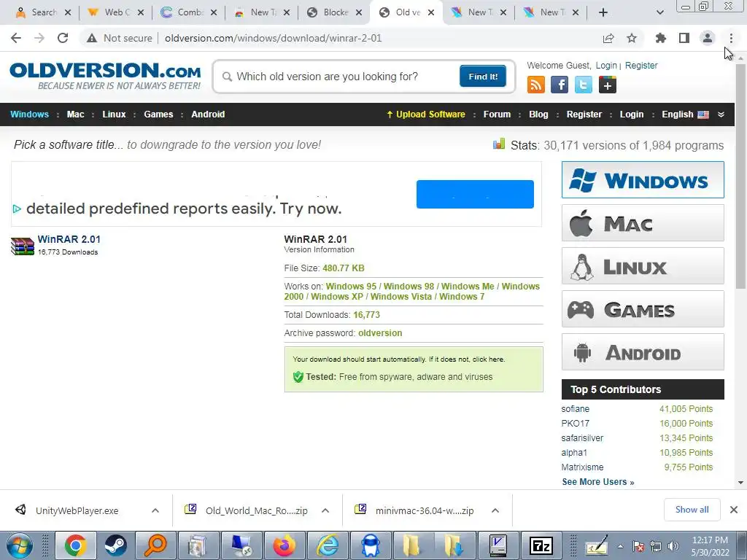Open Steam from the taskbar
Image resolution: width=747 pixels, height=560 pixels.
tap(115, 545)
